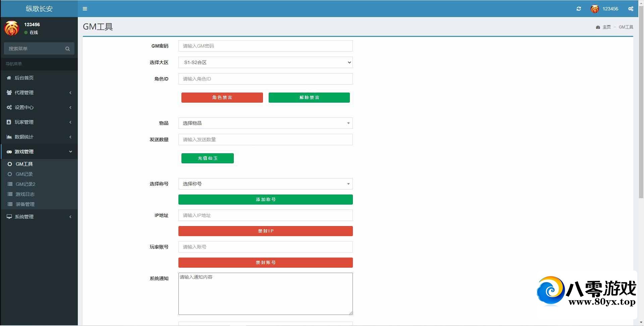The height and width of the screenshot is (326, 644).
Task: Click the red 封禁账号 button
Action: (x=265, y=263)
